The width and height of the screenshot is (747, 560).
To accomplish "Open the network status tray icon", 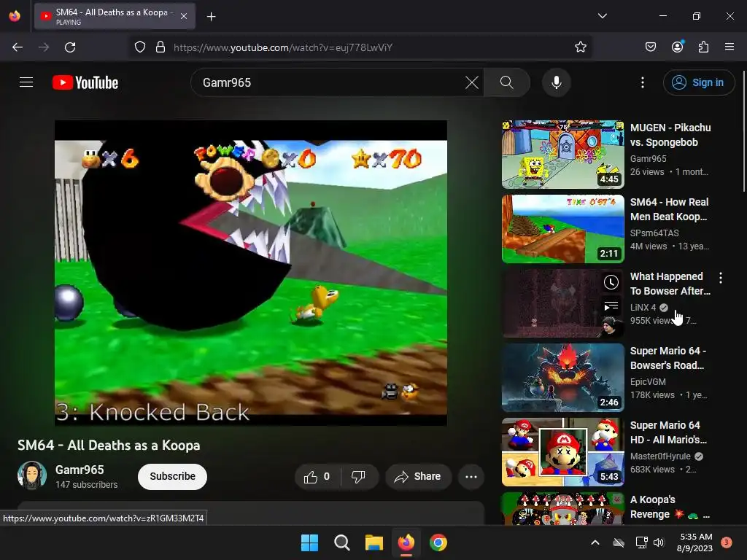I will coord(641,542).
